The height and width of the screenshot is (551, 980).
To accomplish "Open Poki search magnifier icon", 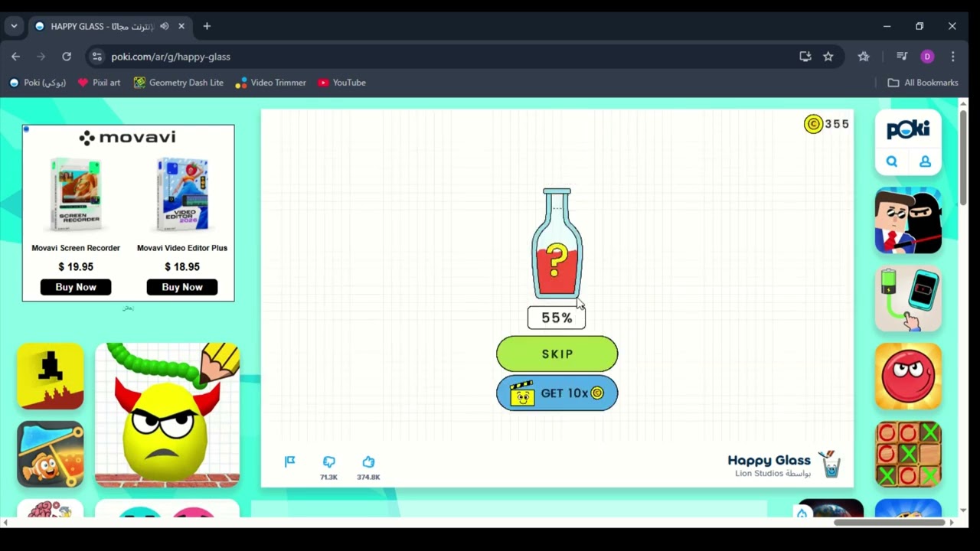I will (892, 161).
